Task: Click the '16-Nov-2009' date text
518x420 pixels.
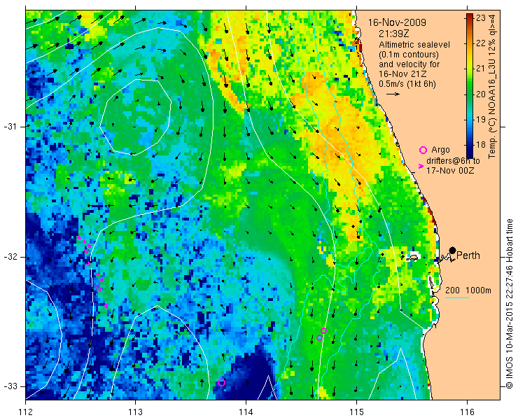Action: 397,22
